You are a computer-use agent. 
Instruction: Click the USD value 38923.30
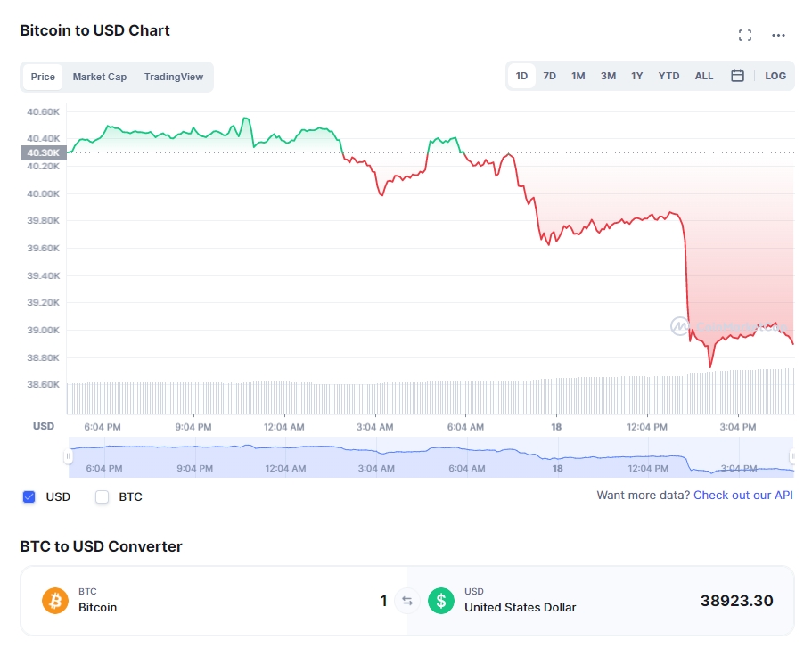pyautogui.click(x=736, y=601)
